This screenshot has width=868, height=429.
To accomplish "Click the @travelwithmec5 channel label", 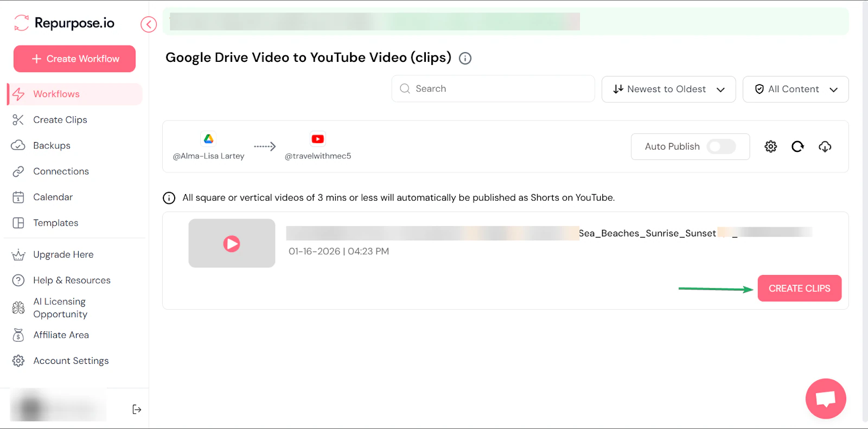I will click(x=318, y=156).
